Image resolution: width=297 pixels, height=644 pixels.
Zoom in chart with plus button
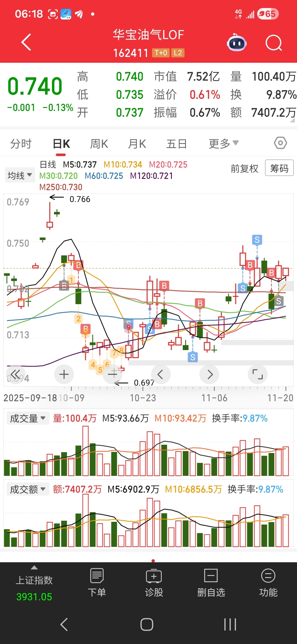pyautogui.click(x=64, y=374)
